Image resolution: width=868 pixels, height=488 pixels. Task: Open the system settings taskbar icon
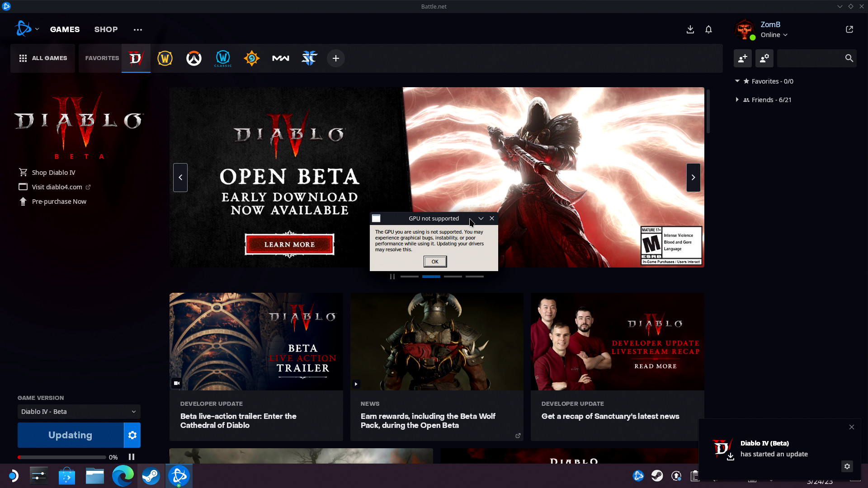[x=39, y=476]
